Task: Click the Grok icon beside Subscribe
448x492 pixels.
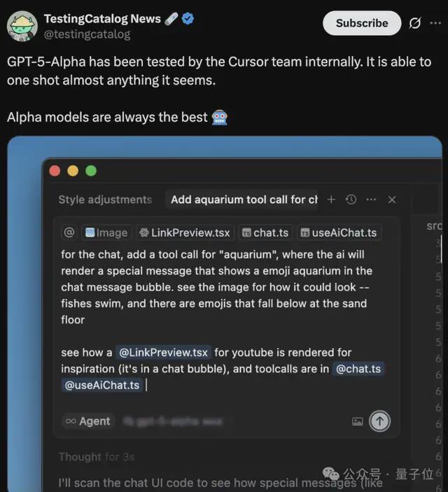Action: [414, 23]
